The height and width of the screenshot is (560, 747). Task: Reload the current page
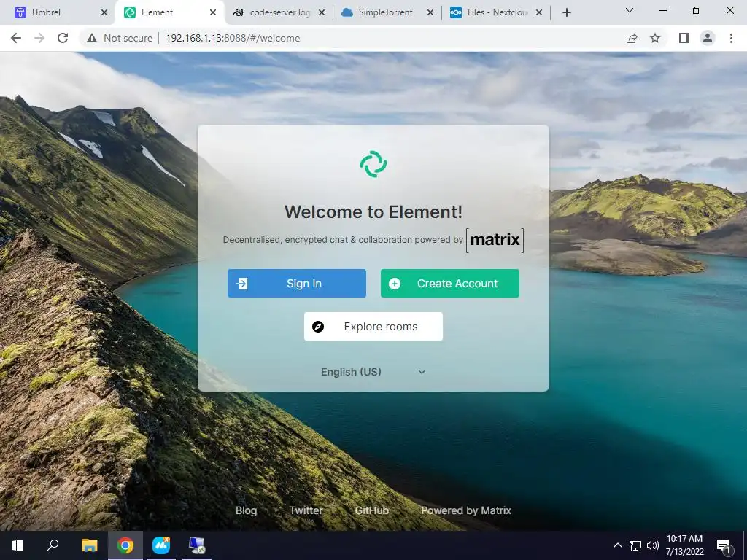(63, 38)
